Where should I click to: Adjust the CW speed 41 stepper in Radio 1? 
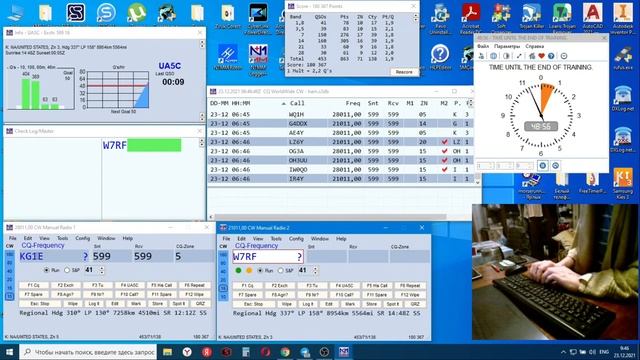click(102, 270)
